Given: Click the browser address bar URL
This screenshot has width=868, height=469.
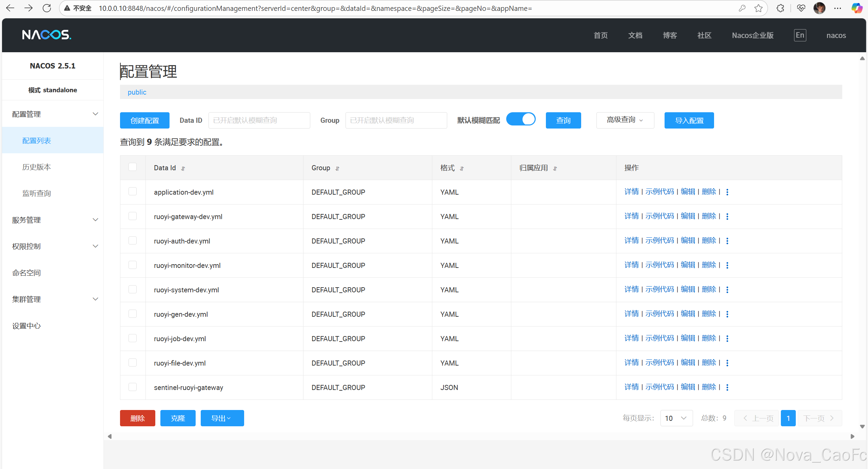Looking at the screenshot, I should click(315, 8).
